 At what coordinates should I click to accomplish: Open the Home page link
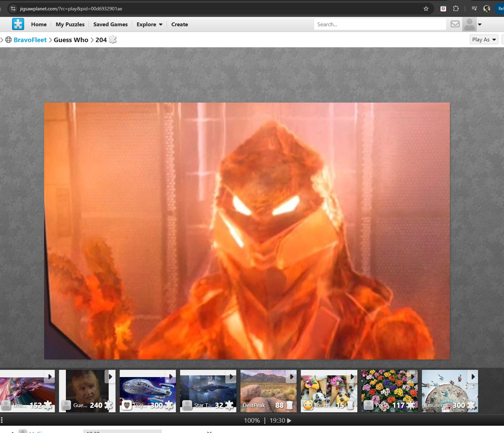39,25
